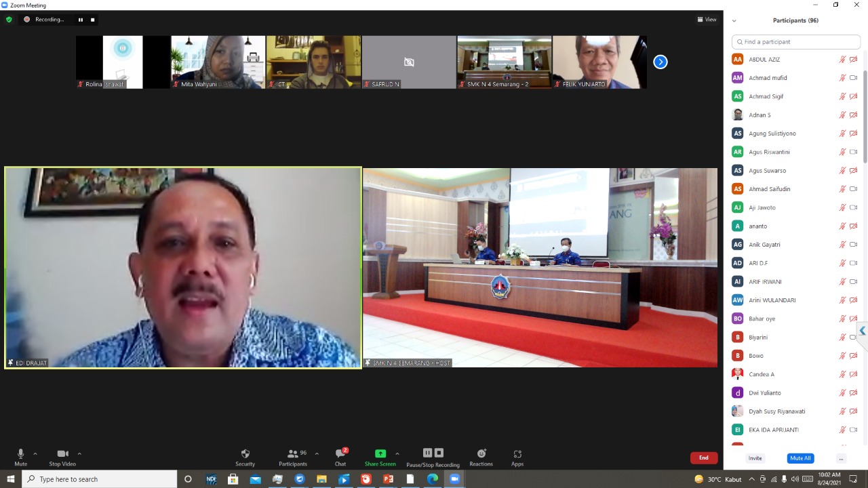Screen dimensions: 868x488
Task: Click the Find a participant search field
Action: [796, 42]
